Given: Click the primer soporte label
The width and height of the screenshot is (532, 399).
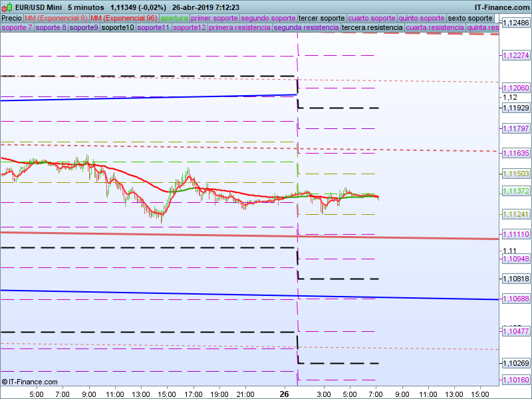Looking at the screenshot, I should pyautogui.click(x=213, y=18).
